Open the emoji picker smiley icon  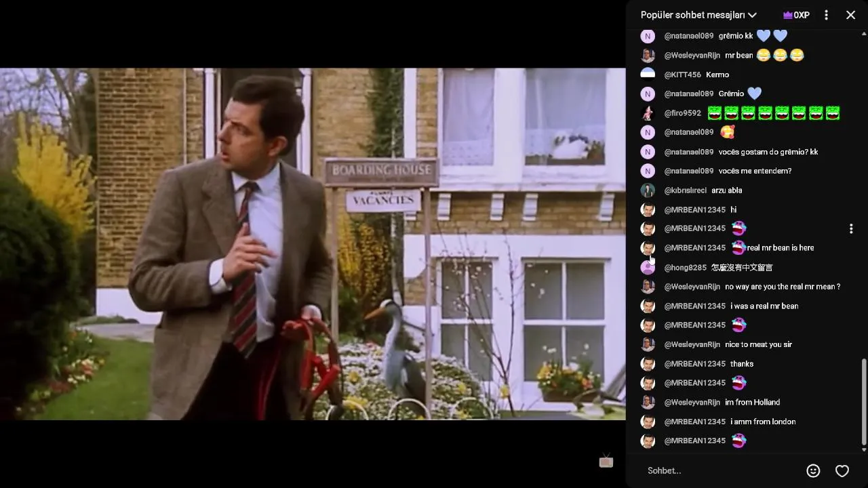click(x=813, y=470)
